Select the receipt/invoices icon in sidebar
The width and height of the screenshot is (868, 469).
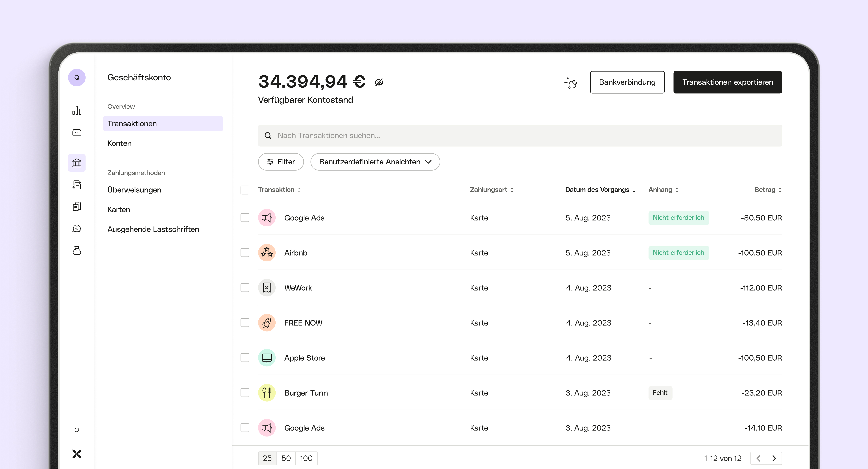click(77, 207)
